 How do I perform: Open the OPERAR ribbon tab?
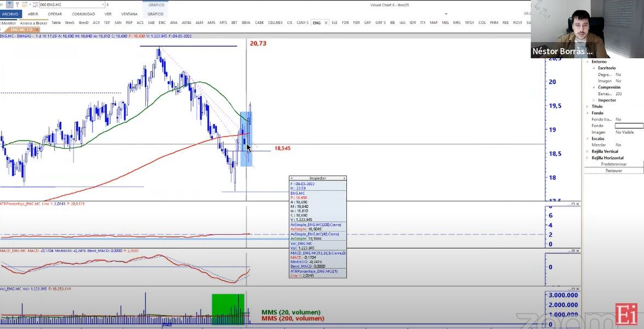click(x=55, y=14)
